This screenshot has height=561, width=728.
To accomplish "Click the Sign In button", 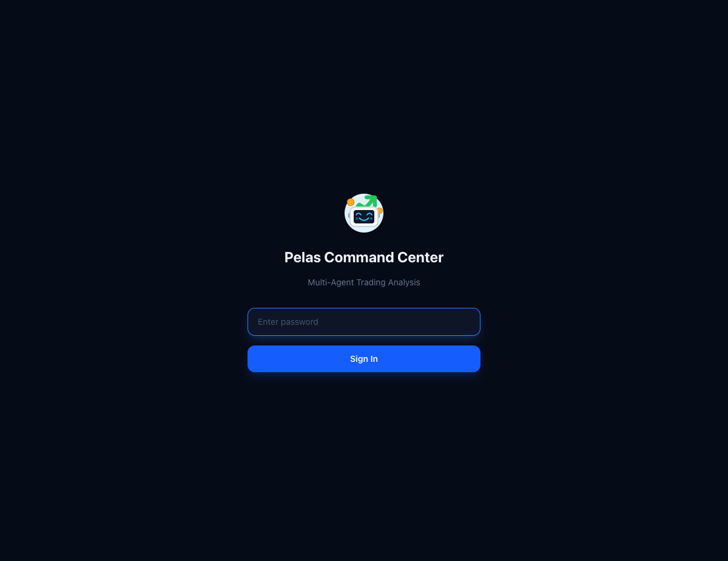I will click(x=364, y=359).
